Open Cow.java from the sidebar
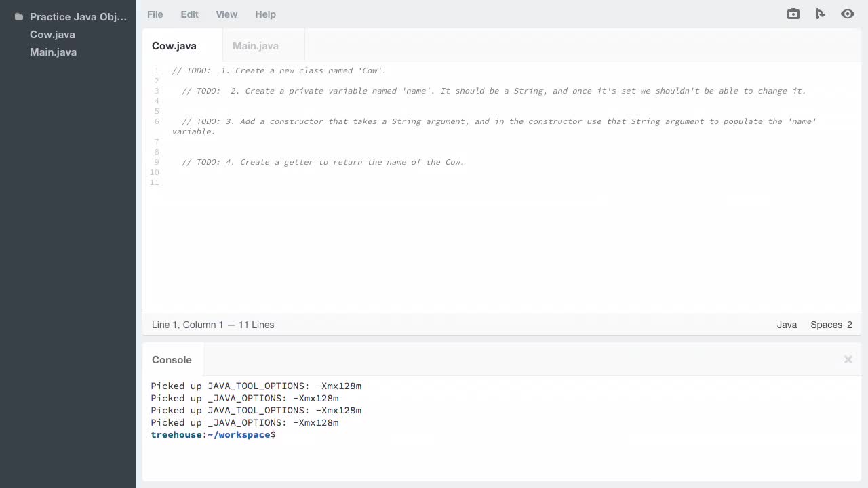This screenshot has height=488, width=868. tap(52, 34)
